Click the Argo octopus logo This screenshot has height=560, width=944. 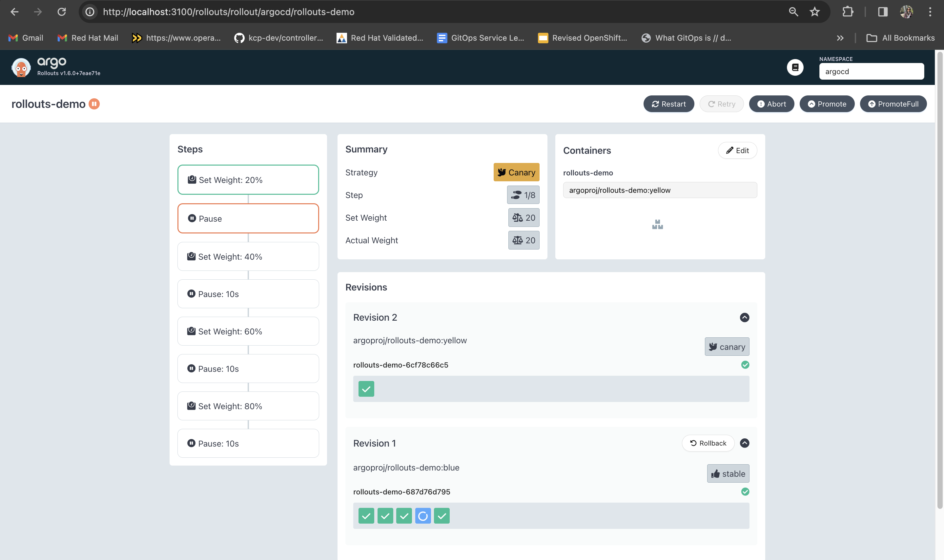tap(21, 68)
